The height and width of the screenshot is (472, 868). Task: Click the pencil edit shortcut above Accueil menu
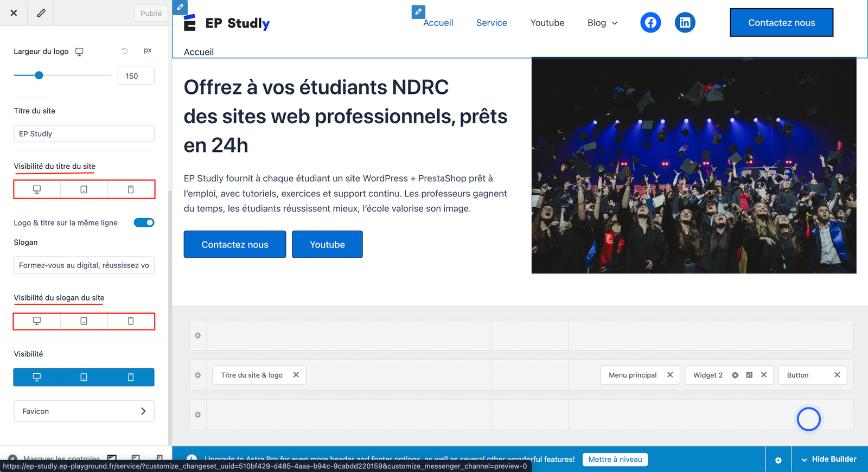pyautogui.click(x=418, y=11)
